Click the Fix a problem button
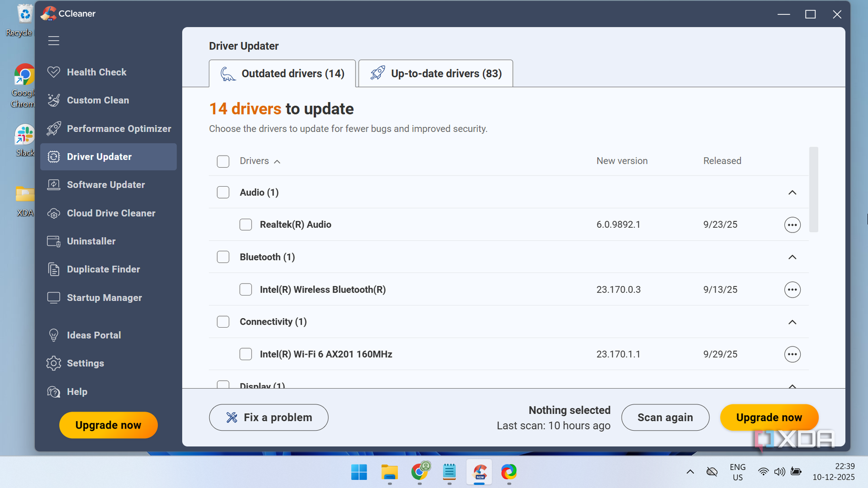868x488 pixels. pos(268,417)
